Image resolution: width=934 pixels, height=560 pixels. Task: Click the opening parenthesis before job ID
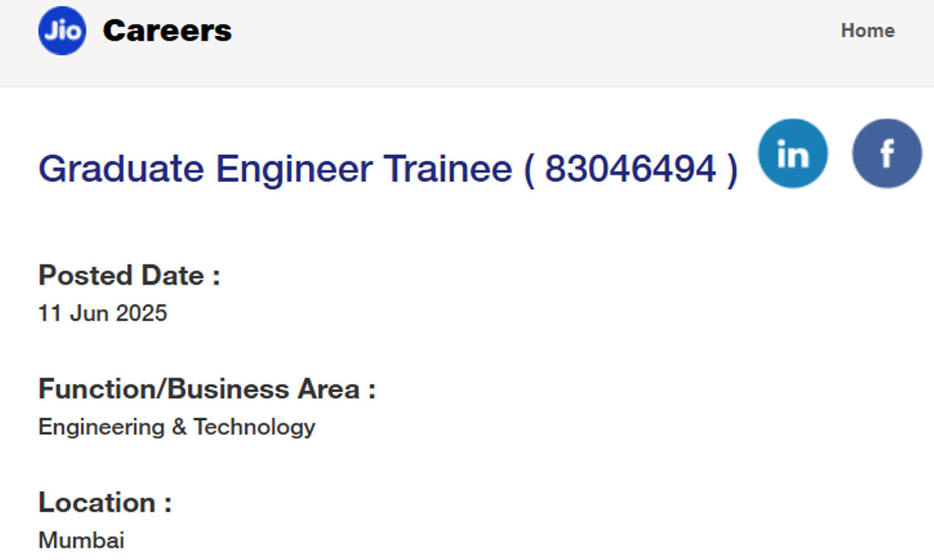pyautogui.click(x=529, y=170)
